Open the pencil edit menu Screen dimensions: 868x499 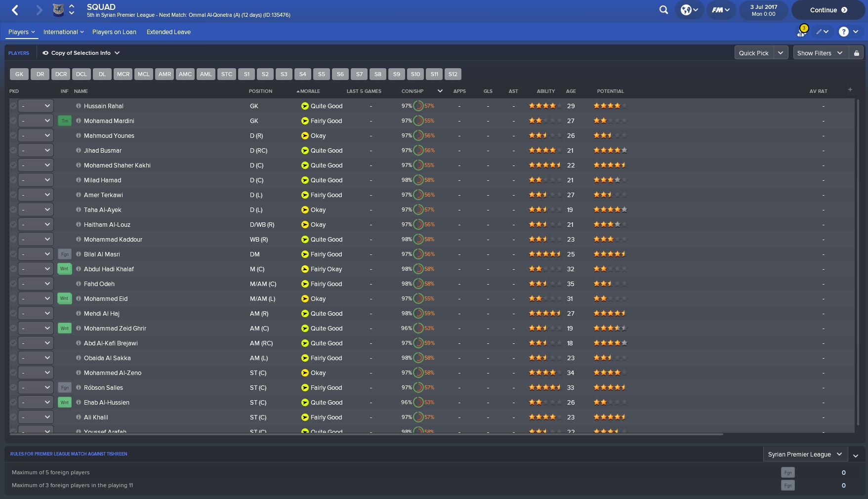822,32
